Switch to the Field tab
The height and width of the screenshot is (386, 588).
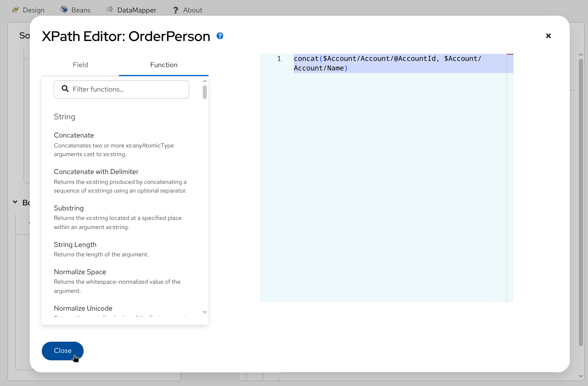tap(80, 65)
